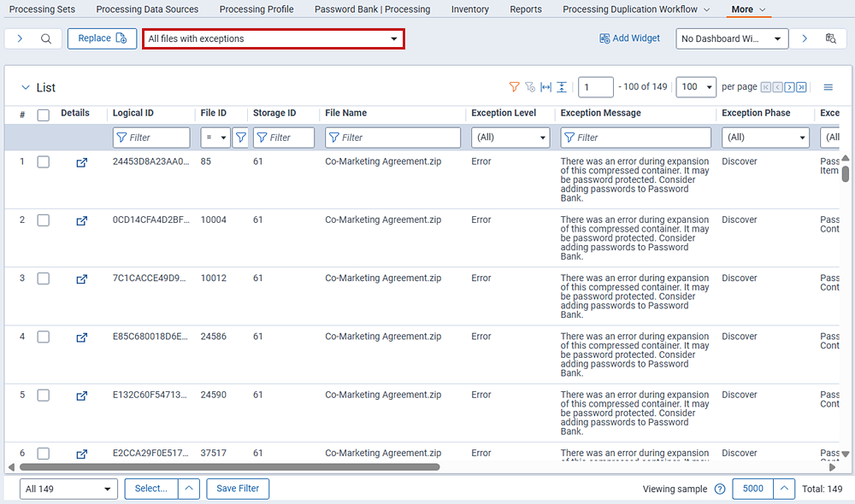Open details for File ID 85
The width and height of the screenshot is (855, 504).
point(81,162)
